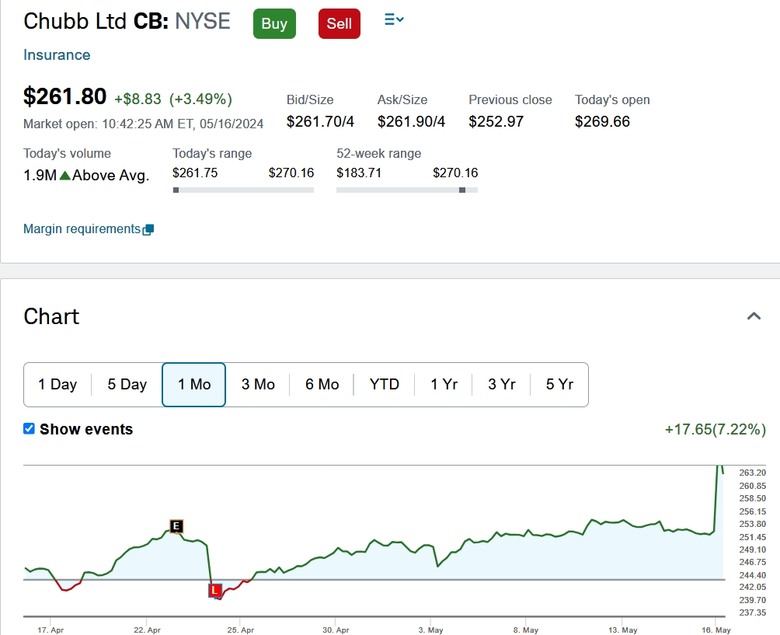
Task: Select the 5 Day chart range
Action: pos(127,384)
